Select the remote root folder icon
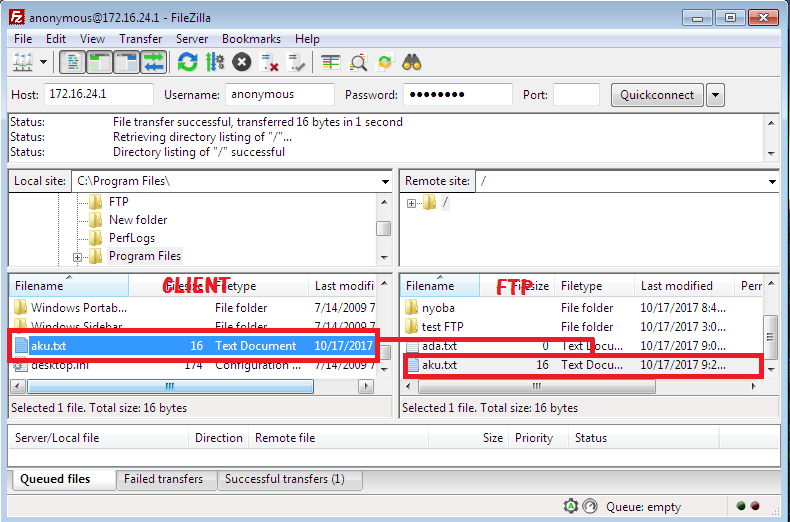 point(429,203)
